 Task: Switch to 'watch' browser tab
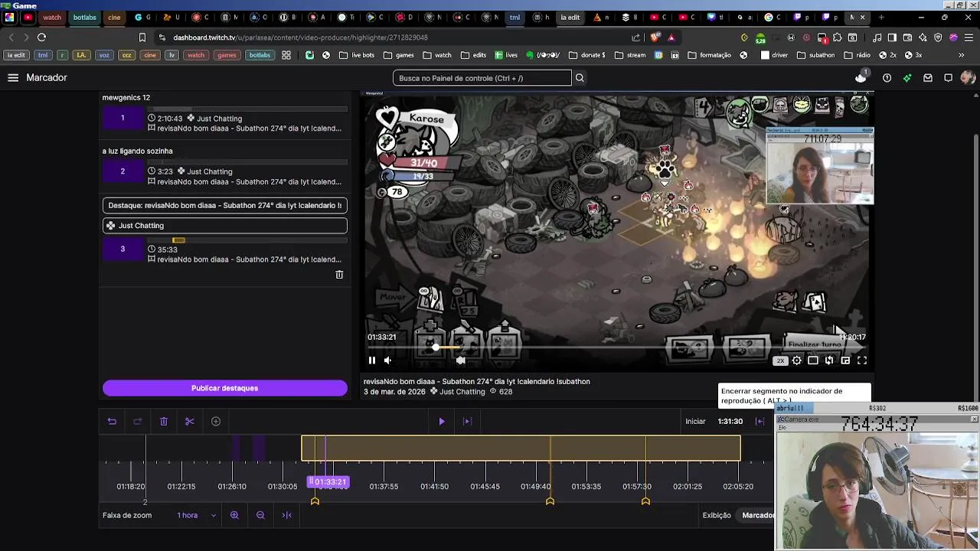coord(52,17)
